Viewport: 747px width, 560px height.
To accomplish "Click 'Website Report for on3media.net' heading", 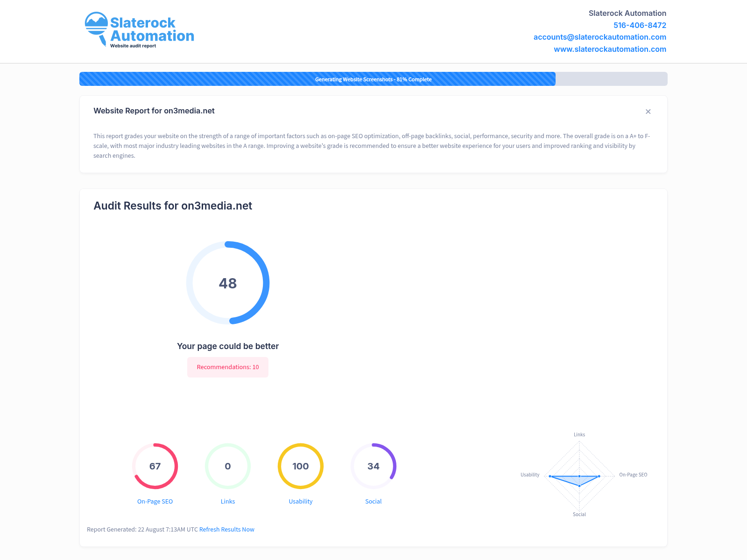I will pos(154,111).
